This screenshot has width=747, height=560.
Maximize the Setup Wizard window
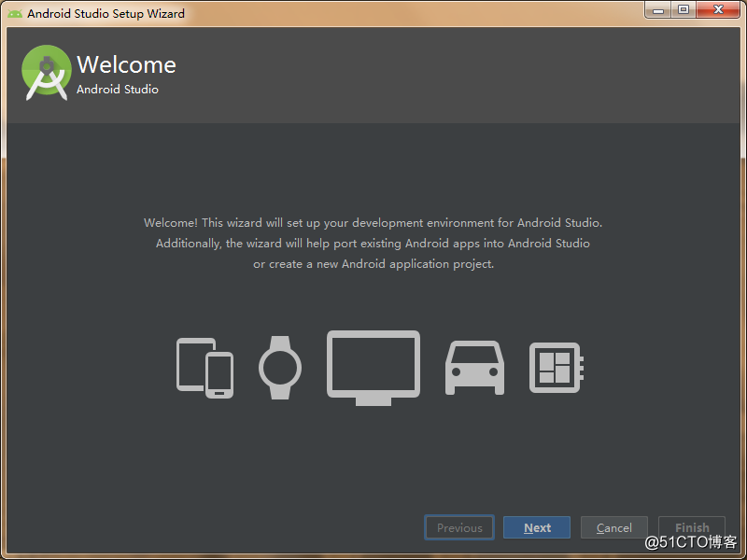click(x=684, y=9)
